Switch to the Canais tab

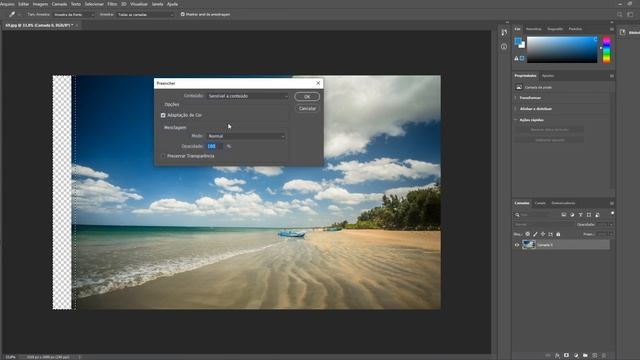[x=540, y=203]
